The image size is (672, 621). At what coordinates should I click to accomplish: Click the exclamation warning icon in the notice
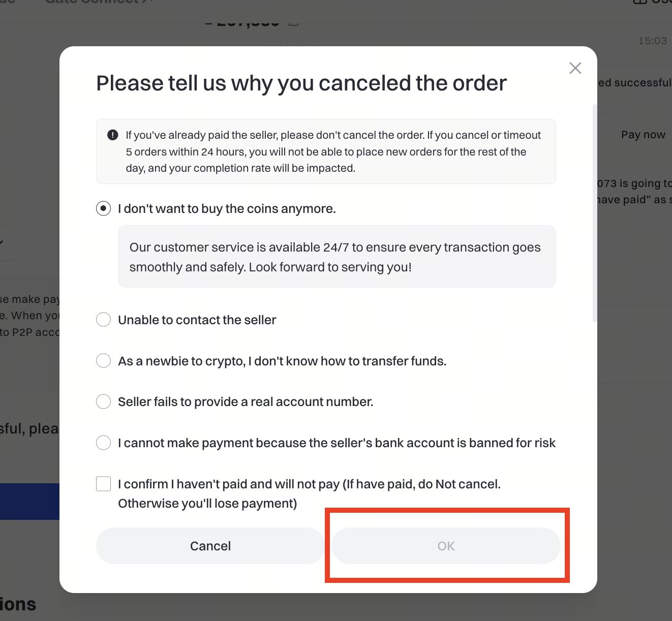113,135
